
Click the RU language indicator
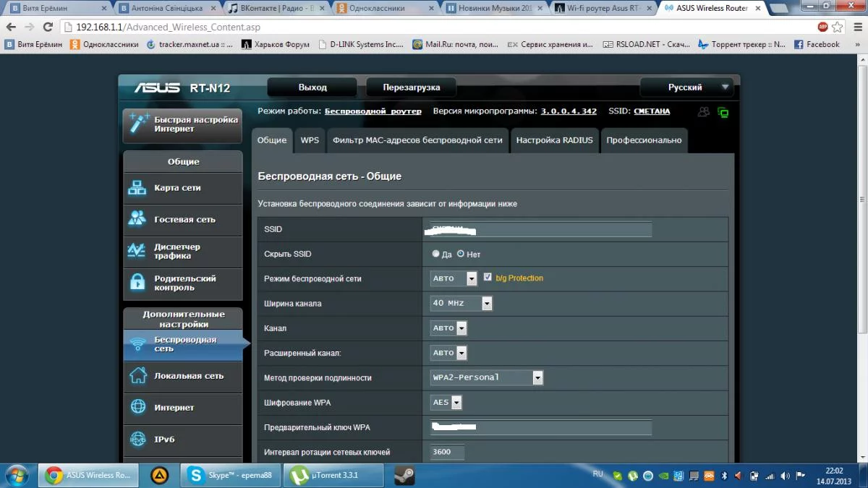click(x=598, y=474)
